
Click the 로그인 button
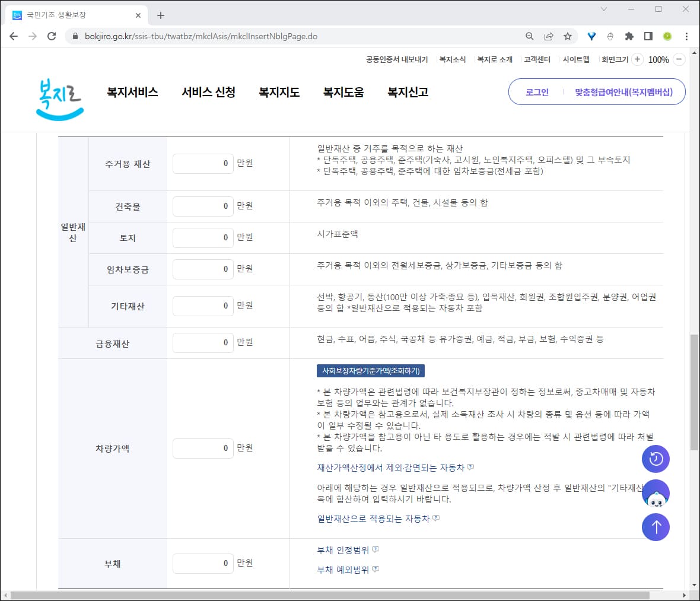536,92
